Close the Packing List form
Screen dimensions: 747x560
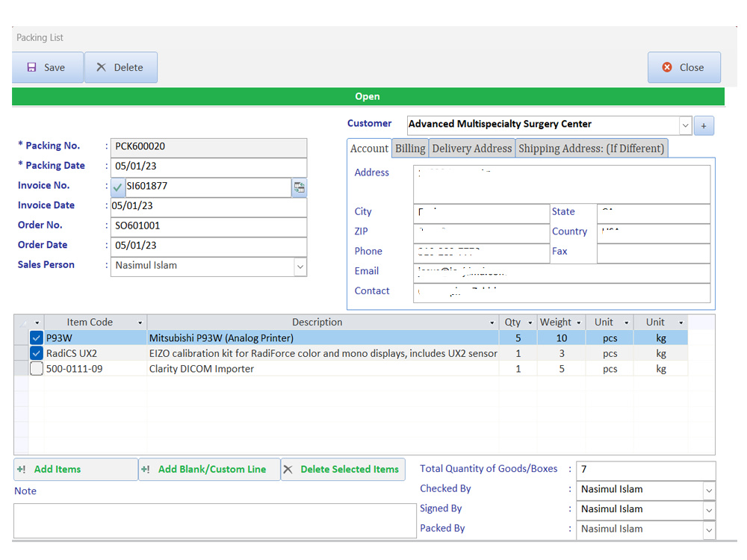(x=684, y=68)
